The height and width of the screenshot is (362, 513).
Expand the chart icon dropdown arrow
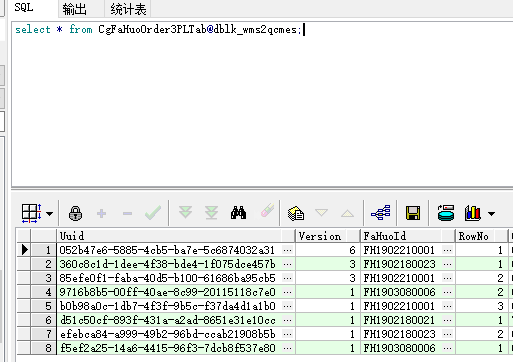[x=492, y=213]
